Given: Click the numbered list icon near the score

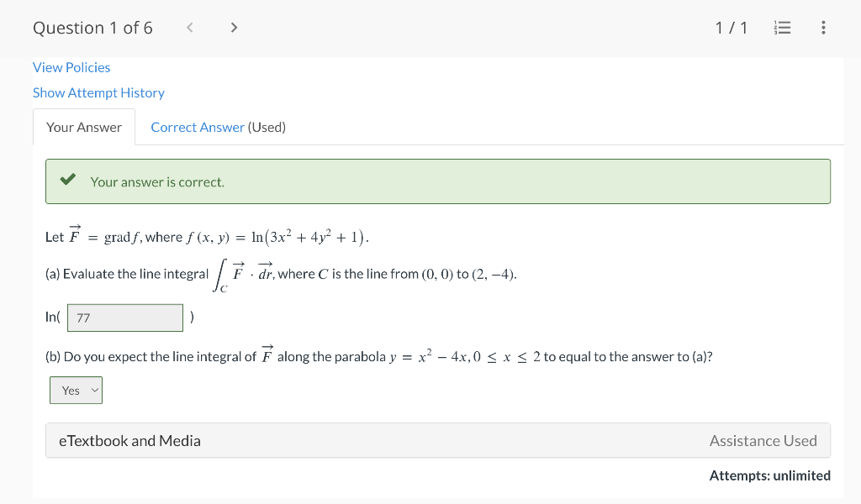Looking at the screenshot, I should [x=782, y=27].
